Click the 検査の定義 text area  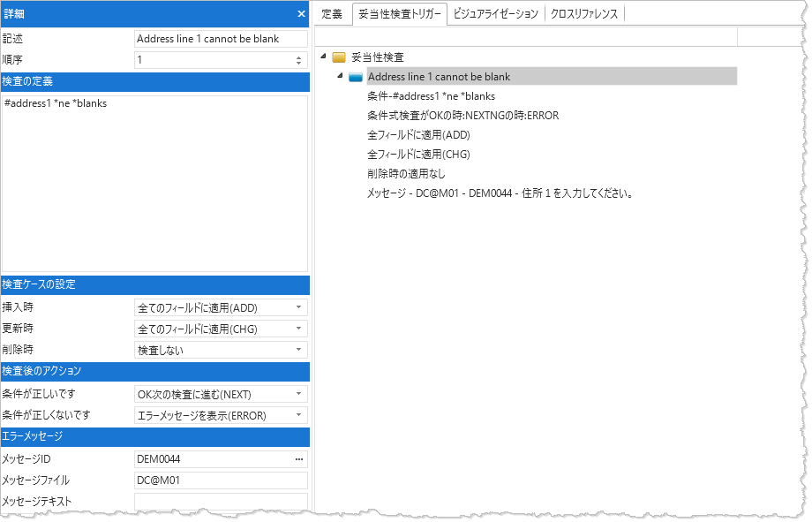click(154, 184)
